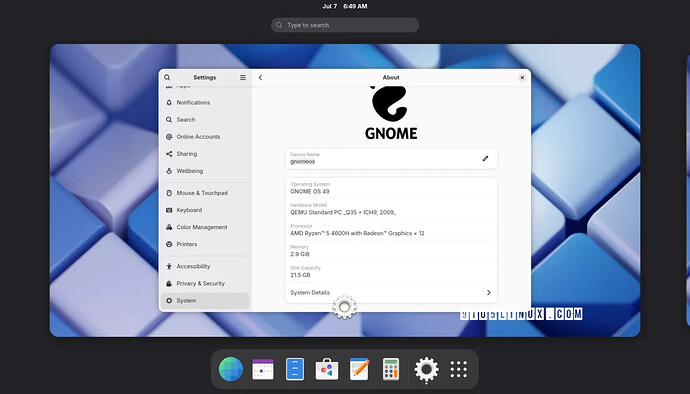690x394 pixels.
Task: Click the Disk Capacity 21.5 GB row
Action: (391, 272)
